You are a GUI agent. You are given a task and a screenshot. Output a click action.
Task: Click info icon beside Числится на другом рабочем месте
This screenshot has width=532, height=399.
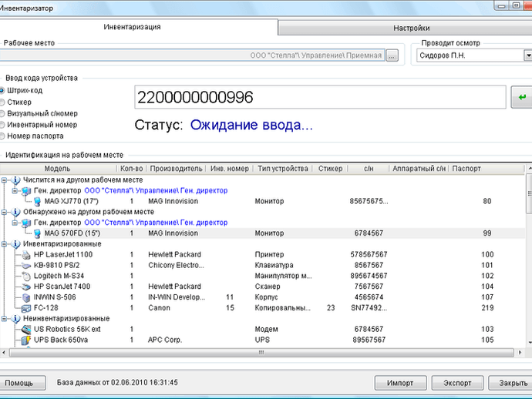pos(15,180)
